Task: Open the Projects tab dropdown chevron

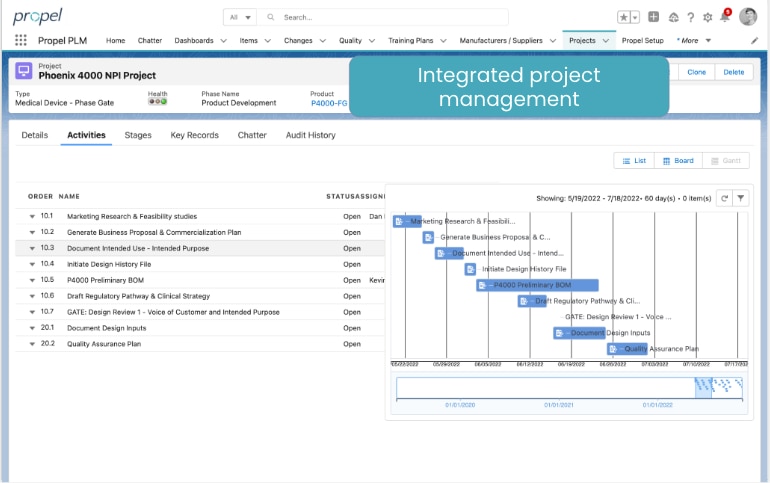Action: click(605, 41)
